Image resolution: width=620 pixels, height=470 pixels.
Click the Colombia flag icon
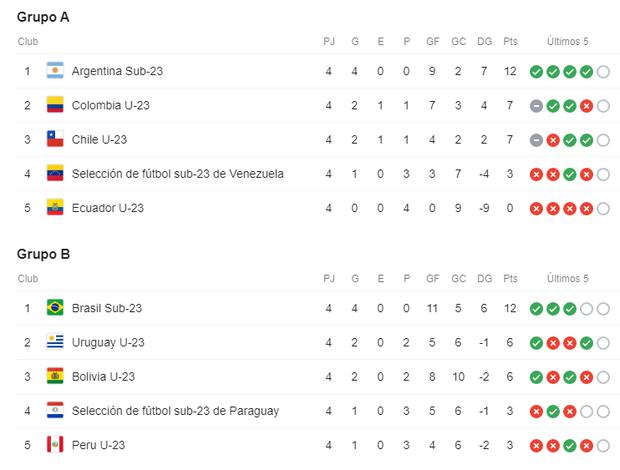[55, 105]
